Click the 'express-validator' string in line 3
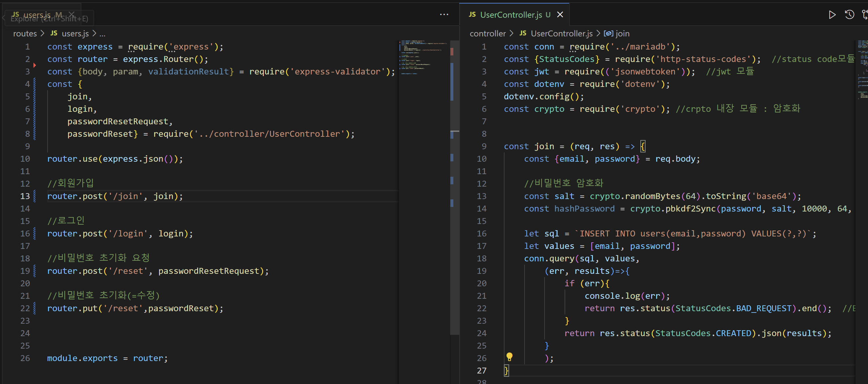Viewport: 868px width, 384px height. point(338,72)
